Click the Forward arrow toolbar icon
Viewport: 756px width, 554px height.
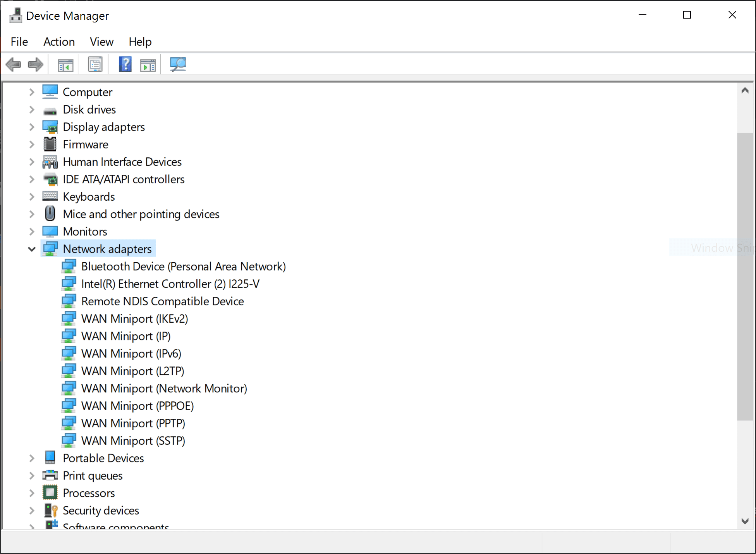click(36, 64)
